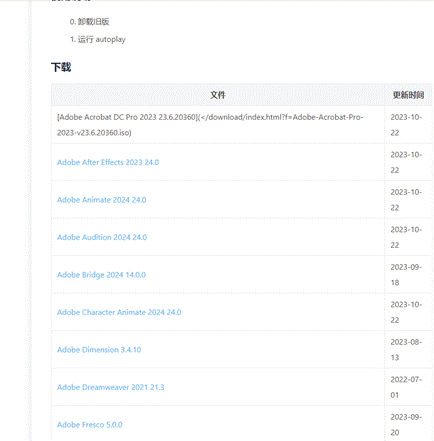Click the 文件 column header
The height and width of the screenshot is (441, 434).
click(218, 95)
